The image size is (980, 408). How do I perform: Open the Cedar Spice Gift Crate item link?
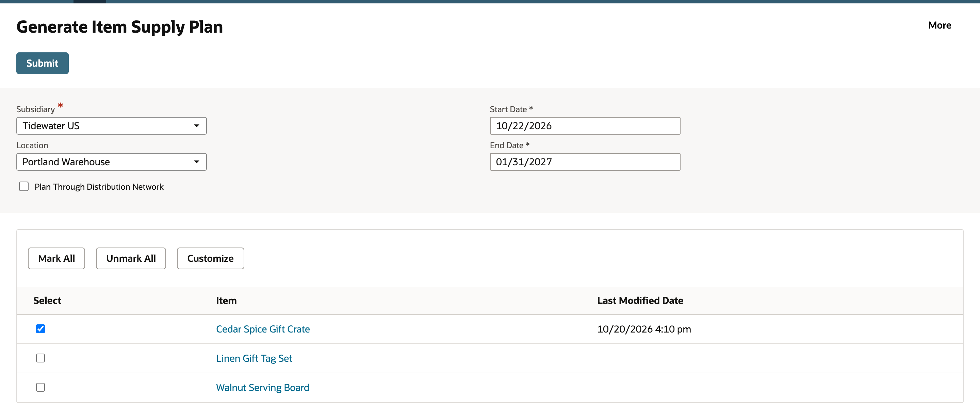(263, 329)
